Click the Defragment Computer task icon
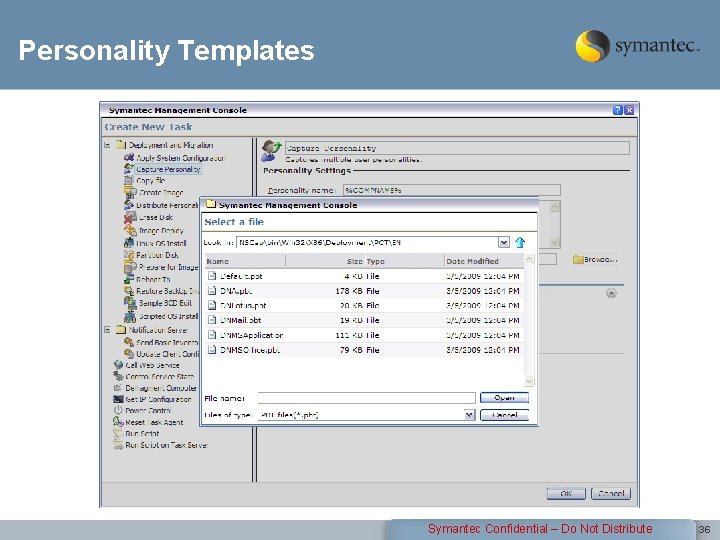This screenshot has width=720, height=540. (118, 388)
